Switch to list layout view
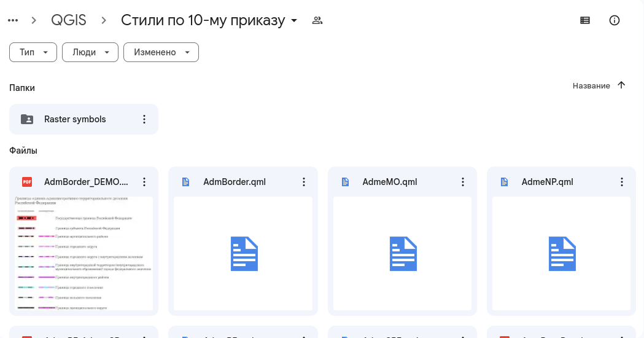The image size is (644, 338). [585, 20]
